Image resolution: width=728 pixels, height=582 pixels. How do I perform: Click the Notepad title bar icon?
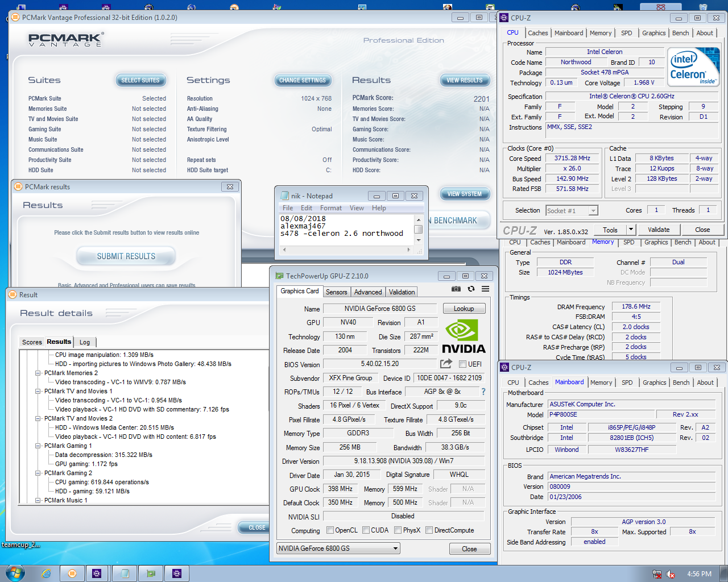[x=285, y=196]
